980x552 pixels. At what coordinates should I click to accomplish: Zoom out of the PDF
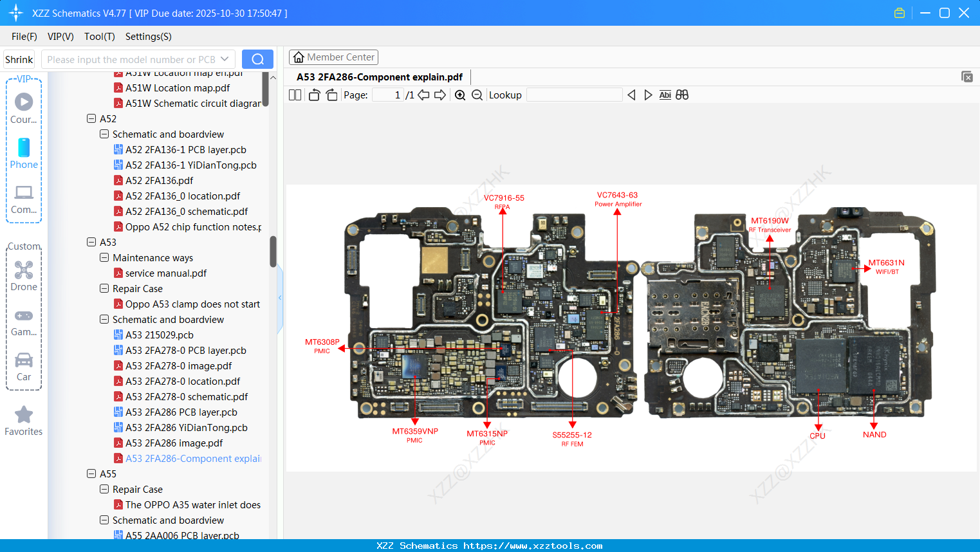coord(477,95)
